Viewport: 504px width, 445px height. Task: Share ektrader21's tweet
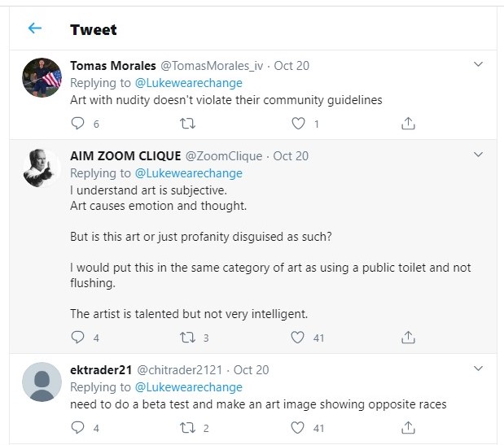(409, 427)
